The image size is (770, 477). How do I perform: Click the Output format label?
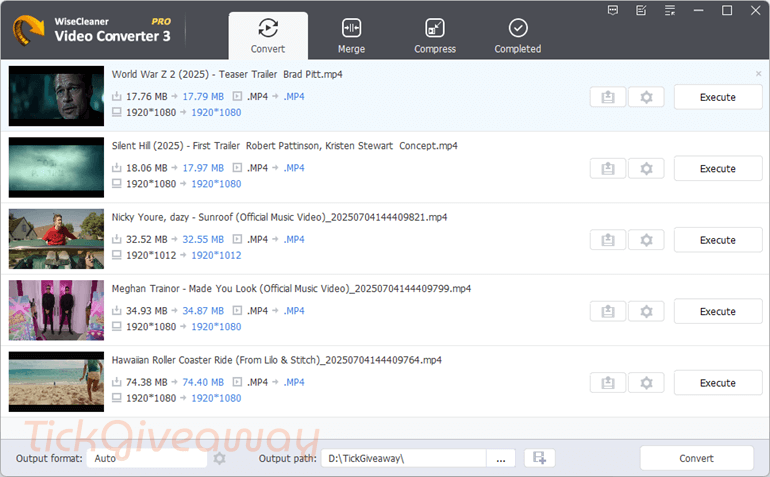[x=49, y=458]
